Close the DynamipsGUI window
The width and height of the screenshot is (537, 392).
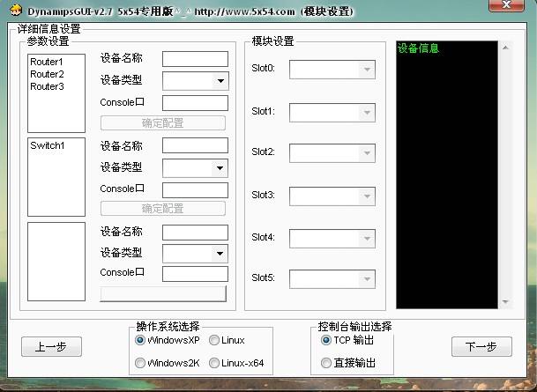coord(506,5)
